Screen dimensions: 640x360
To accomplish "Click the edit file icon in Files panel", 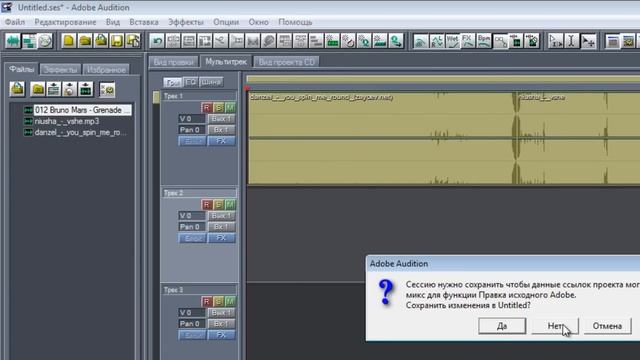I will 86,89.
